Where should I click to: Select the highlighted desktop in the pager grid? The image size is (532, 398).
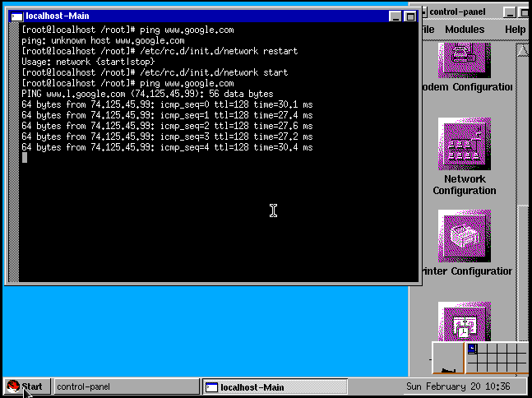click(x=472, y=349)
